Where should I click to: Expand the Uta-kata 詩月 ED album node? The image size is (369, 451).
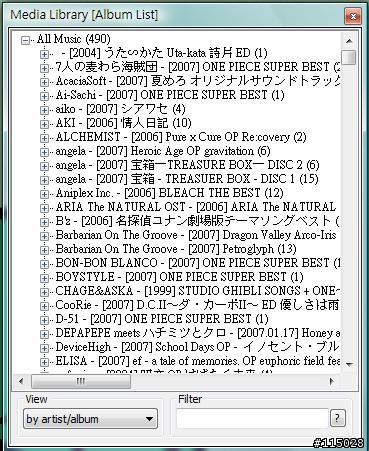44,55
